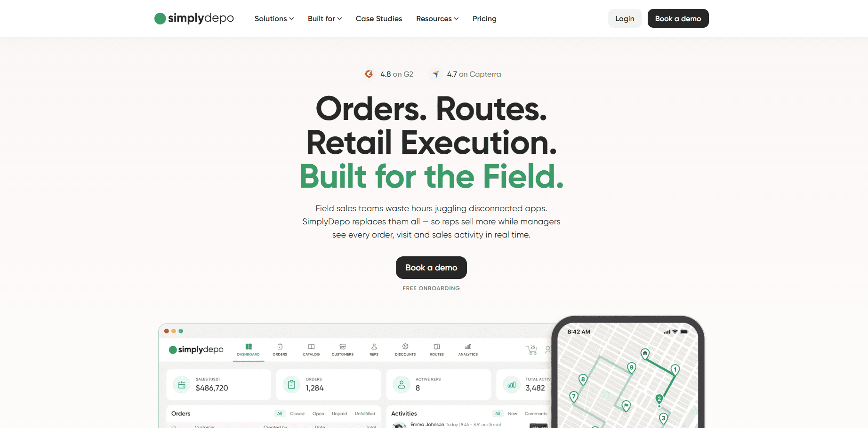The width and height of the screenshot is (868, 428).
Task: Click the simplydepo logo in header
Action: point(194,18)
